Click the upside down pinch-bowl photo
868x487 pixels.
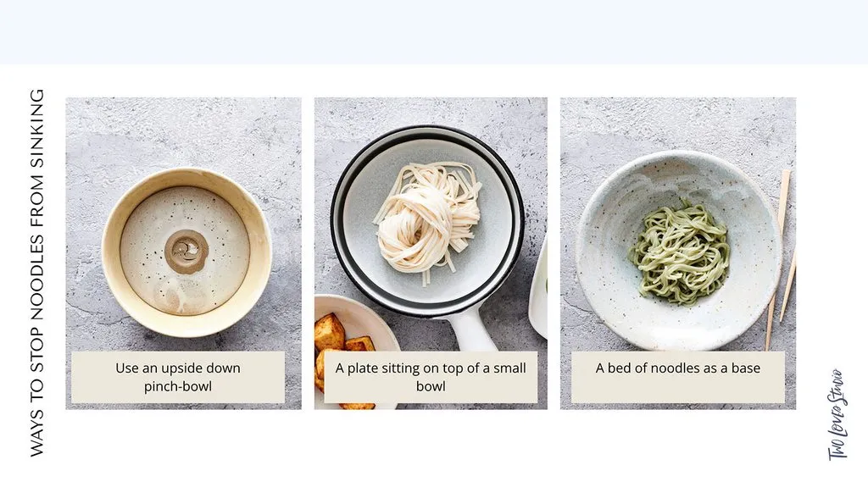183,253
